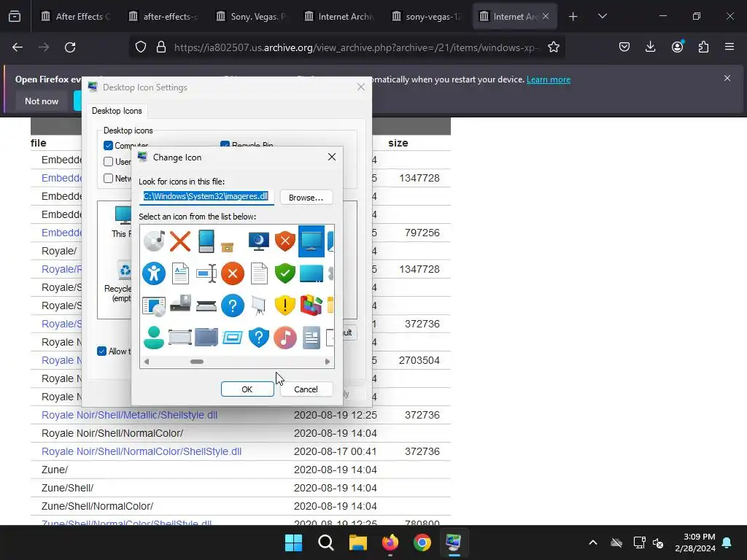
Task: Pick the computer tower device icon
Action: tap(180, 303)
